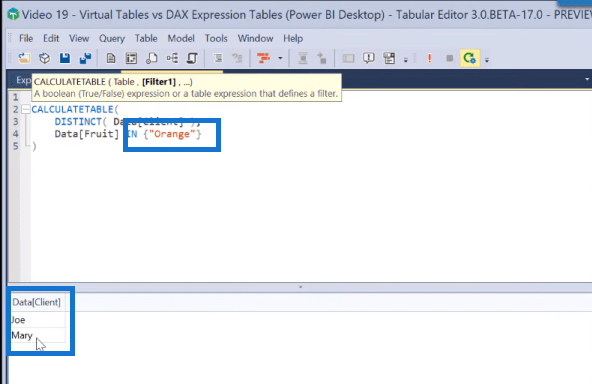This screenshot has width=592, height=384.
Task: Open the Table menu
Action: tap(146, 39)
